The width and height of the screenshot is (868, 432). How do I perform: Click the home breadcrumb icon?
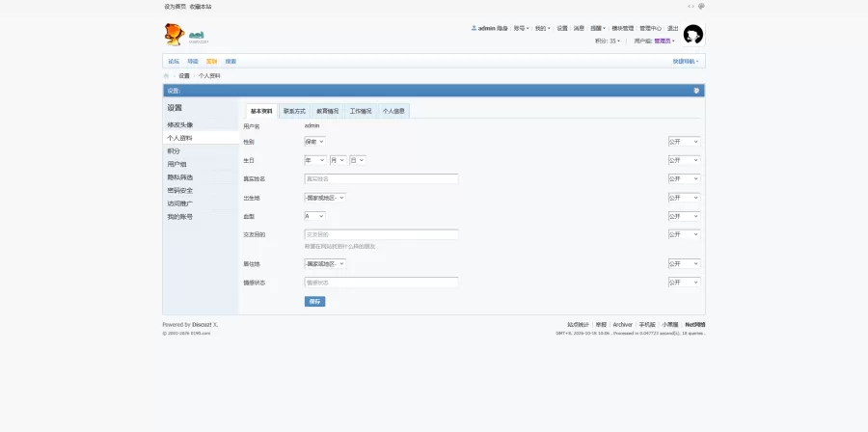166,76
